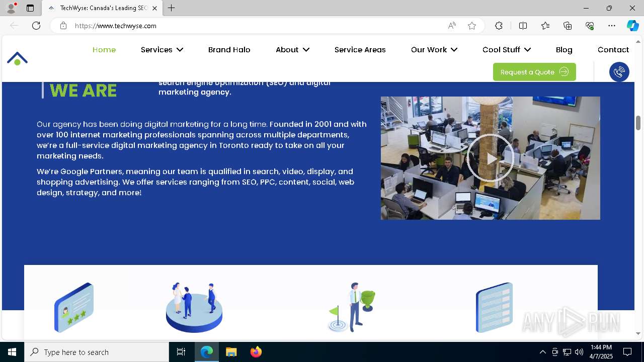This screenshot has height=362, width=644.
Task: Open the Windows Start menu
Action: pos(12,352)
